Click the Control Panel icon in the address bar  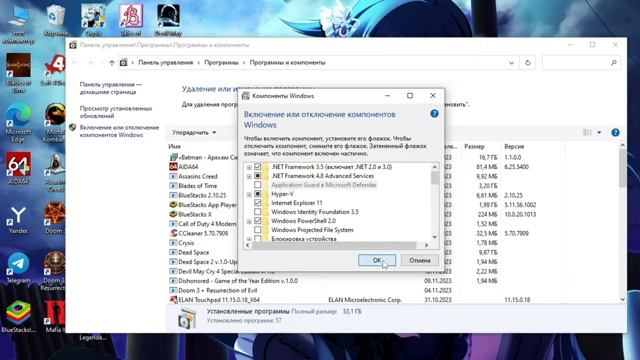[x=124, y=63]
